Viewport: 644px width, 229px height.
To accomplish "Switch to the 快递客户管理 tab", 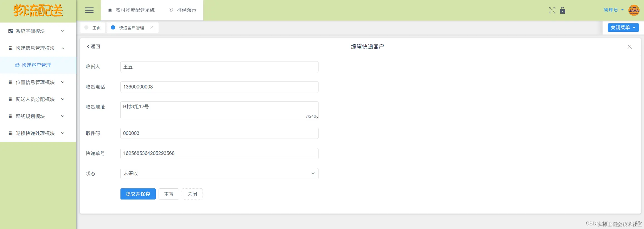I will (133, 28).
